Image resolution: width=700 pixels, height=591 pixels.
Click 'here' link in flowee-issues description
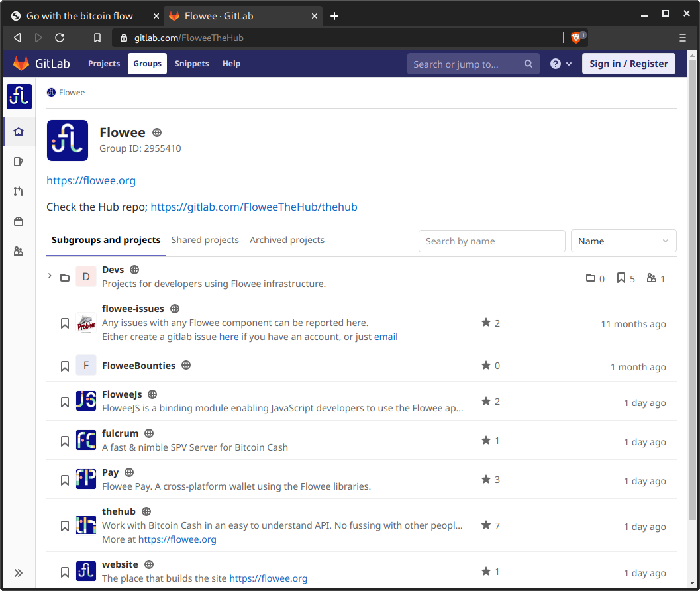229,337
